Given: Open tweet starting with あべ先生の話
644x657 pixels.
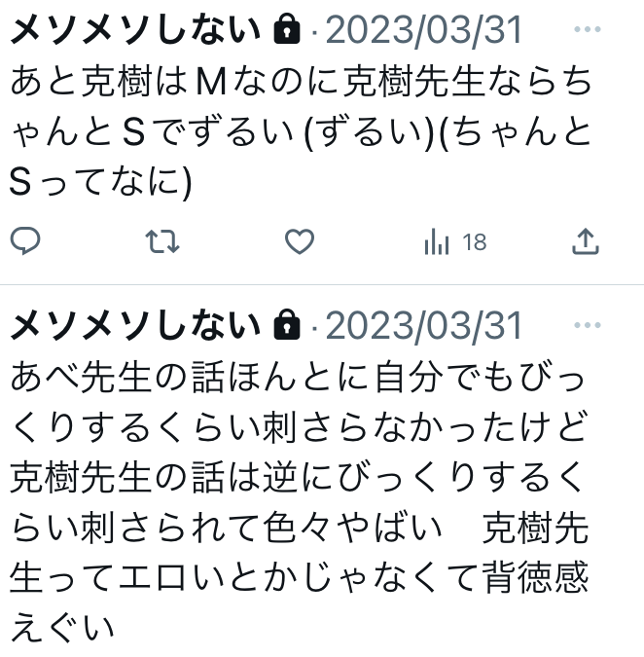Looking at the screenshot, I should pyautogui.click(x=300, y=501).
